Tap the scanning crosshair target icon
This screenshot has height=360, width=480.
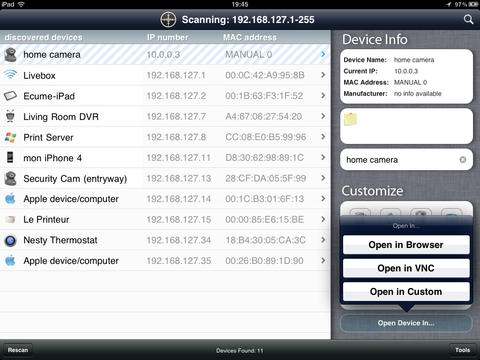click(168, 20)
